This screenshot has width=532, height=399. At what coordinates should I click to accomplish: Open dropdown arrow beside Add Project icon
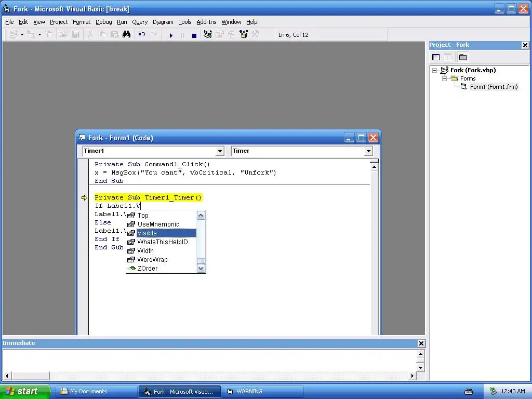tap(22, 35)
